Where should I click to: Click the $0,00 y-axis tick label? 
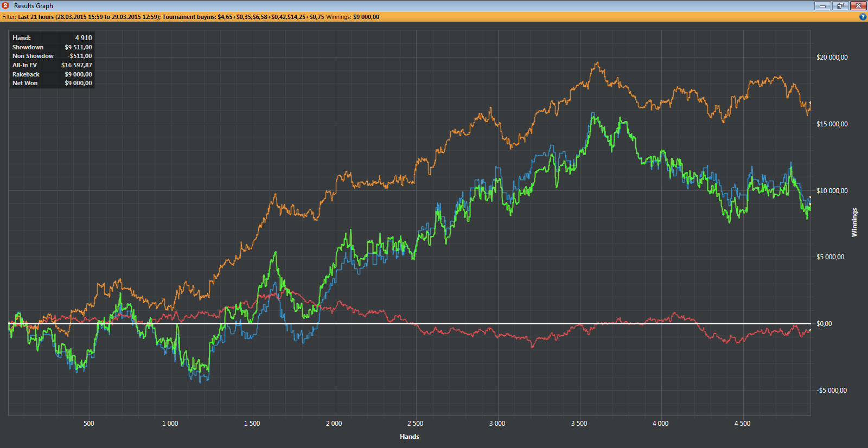pos(824,324)
